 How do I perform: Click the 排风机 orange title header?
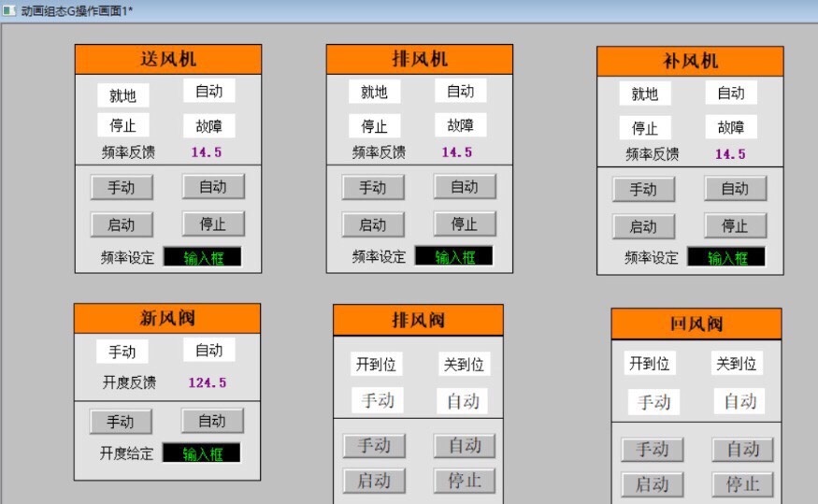tap(420, 59)
